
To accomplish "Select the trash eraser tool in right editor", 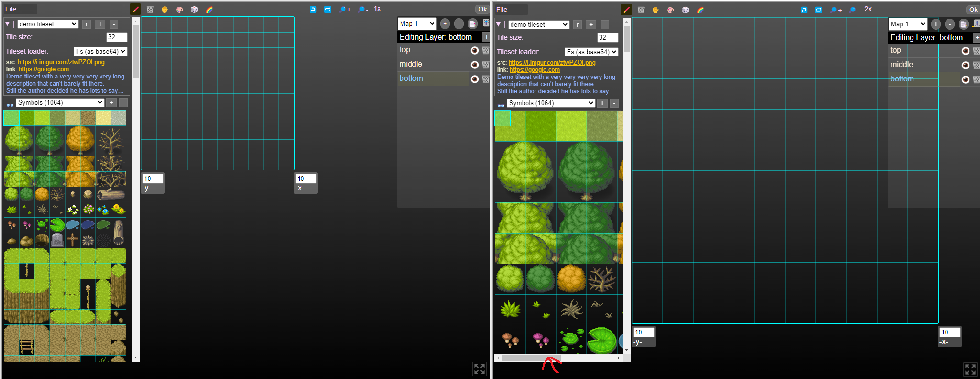I will pyautogui.click(x=641, y=10).
